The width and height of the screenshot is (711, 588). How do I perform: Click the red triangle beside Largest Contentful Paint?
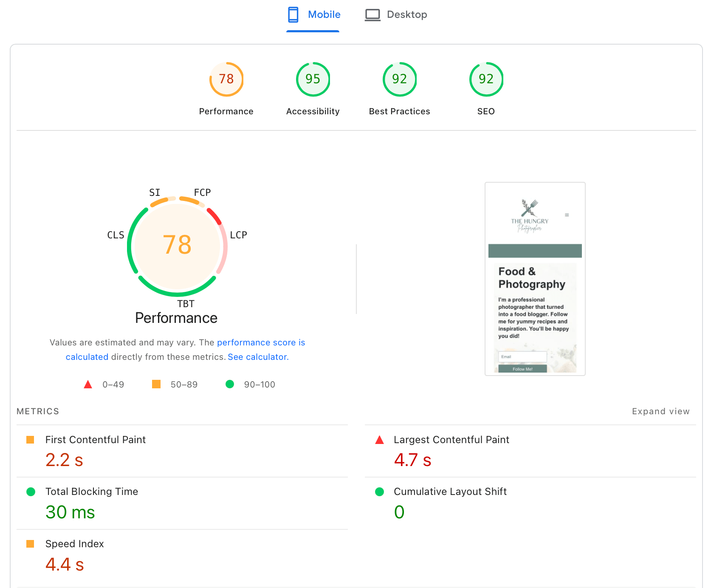(x=379, y=441)
